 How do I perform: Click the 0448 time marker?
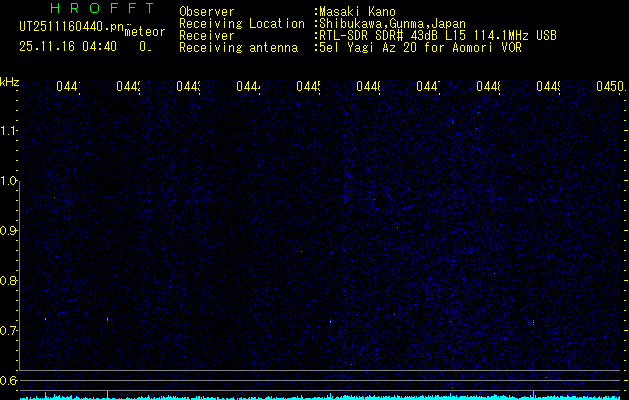point(489,86)
